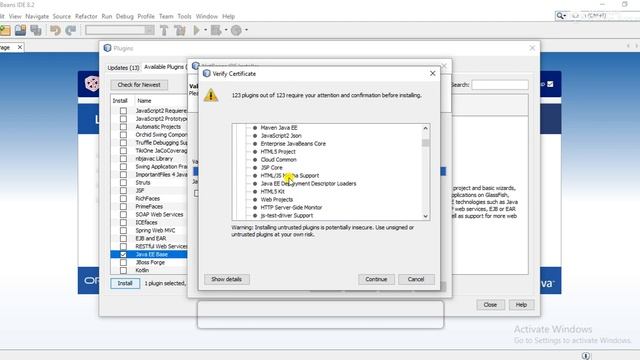Viewport: 640px width, 360px height.
Task: Click the certificate list scroll down arrow
Action: (x=426, y=216)
